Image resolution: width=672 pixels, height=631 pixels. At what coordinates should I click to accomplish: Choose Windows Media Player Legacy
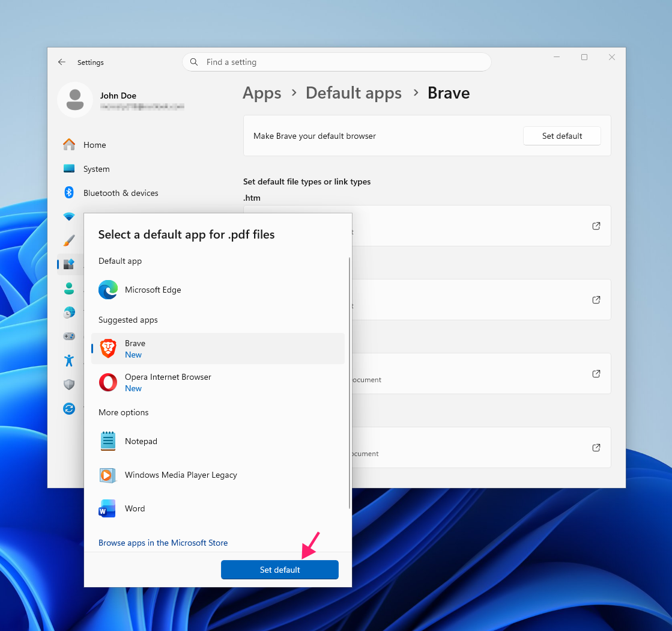click(x=218, y=475)
